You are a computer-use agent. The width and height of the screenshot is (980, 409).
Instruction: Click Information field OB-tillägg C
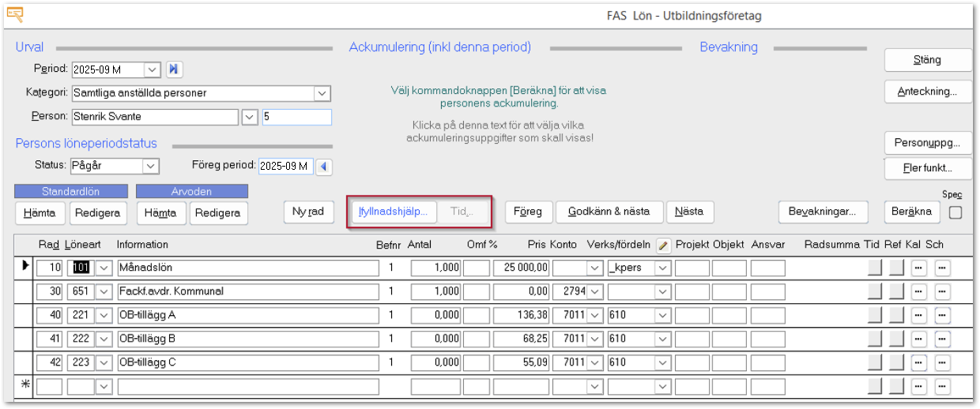247,363
